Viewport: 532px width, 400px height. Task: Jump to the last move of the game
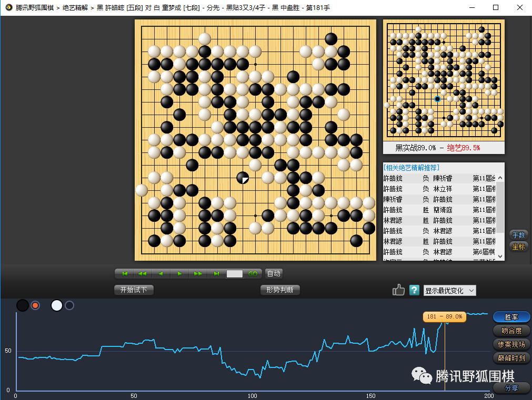(216, 273)
